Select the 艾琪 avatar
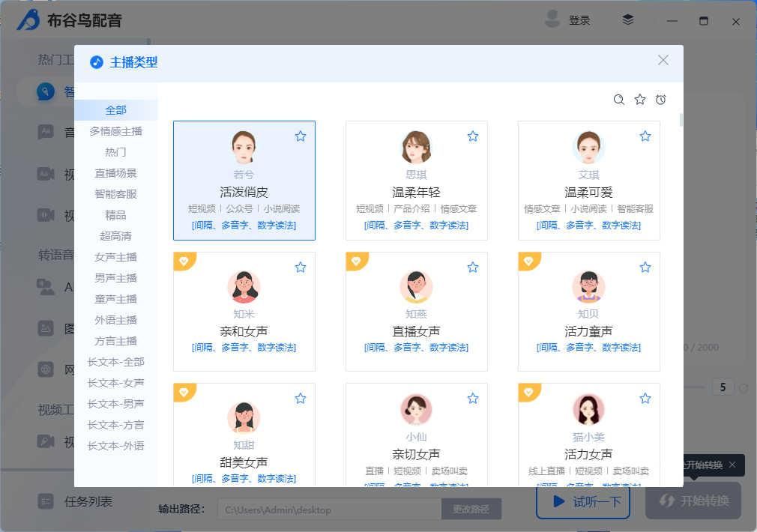 click(x=588, y=148)
